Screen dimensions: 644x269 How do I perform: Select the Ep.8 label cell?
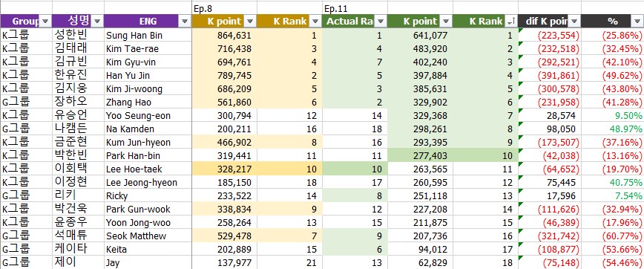(224, 8)
